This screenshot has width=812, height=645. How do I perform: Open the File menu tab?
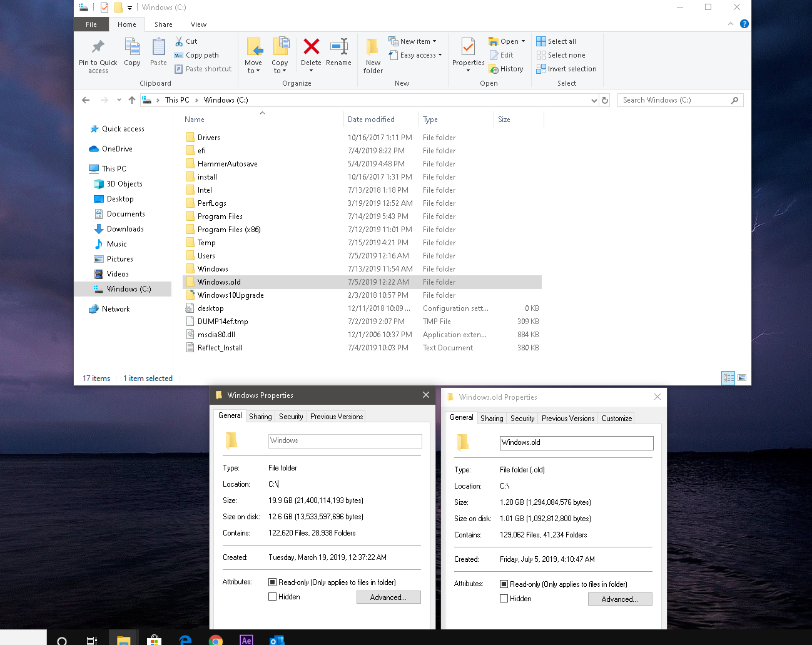point(91,24)
